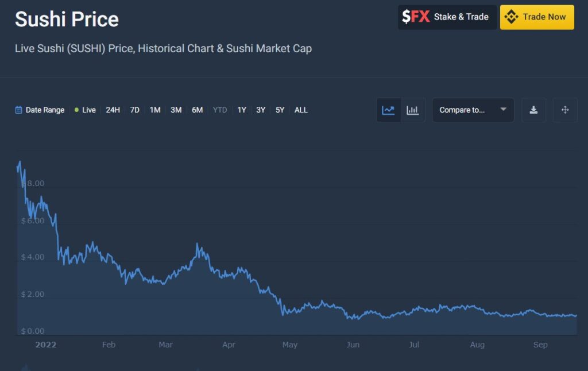Select the 24H time range
This screenshot has height=371, width=588.
(x=113, y=110)
